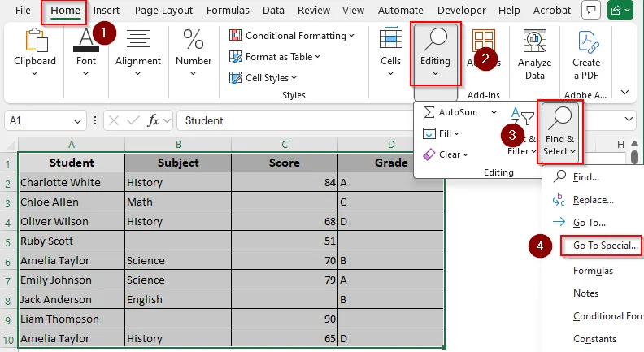Select column C header
Viewport: 644px width, 352px height.
[285, 144]
